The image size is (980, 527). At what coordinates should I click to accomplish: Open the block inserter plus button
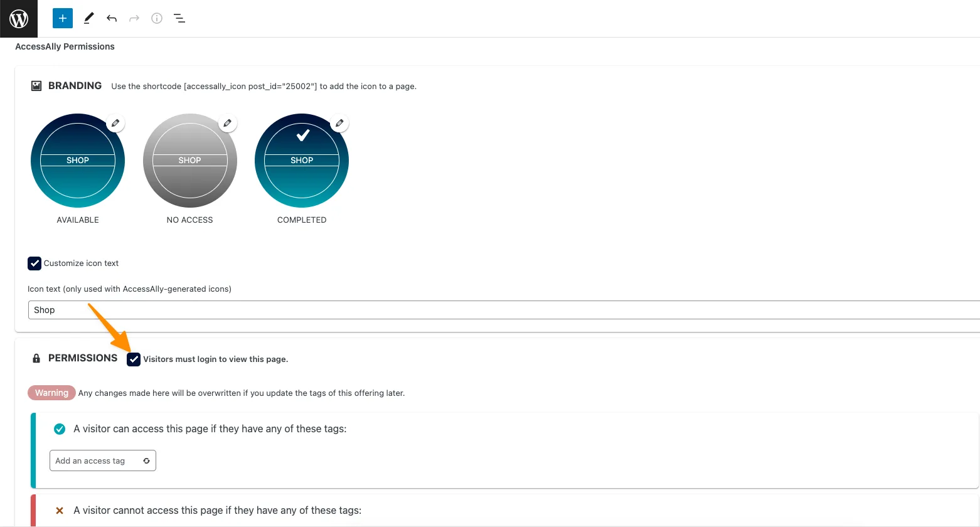[x=63, y=18]
